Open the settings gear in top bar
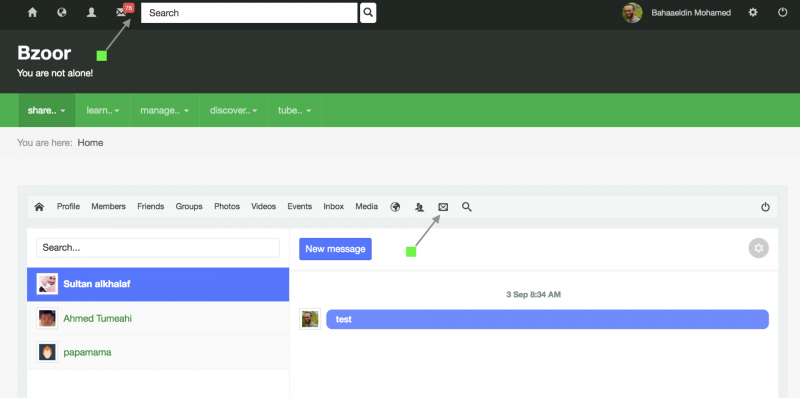 click(x=753, y=13)
